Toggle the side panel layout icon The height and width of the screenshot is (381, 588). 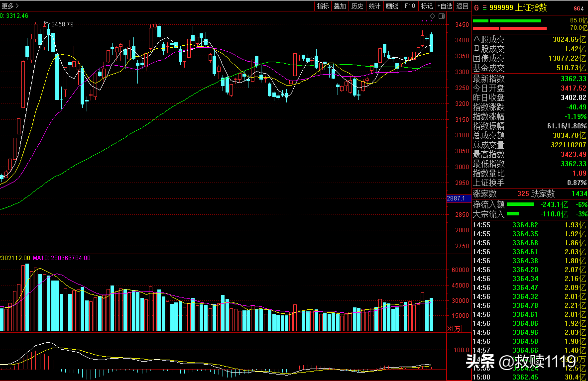442,16
